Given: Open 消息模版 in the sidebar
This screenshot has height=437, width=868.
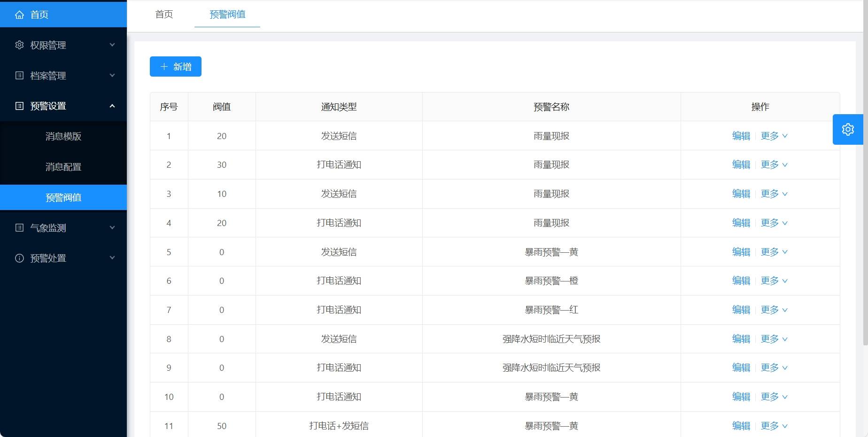Looking at the screenshot, I should coord(63,137).
